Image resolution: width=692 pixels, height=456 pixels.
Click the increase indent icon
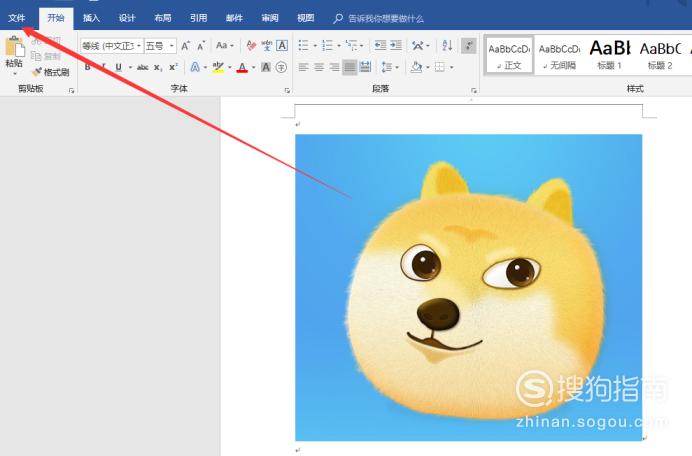(x=396, y=45)
